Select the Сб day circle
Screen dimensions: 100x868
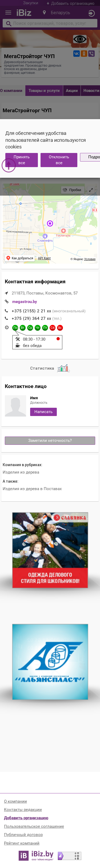[x=53, y=328]
